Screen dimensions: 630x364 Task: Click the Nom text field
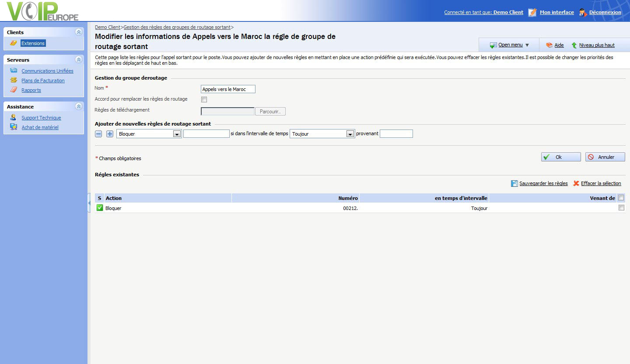227,89
